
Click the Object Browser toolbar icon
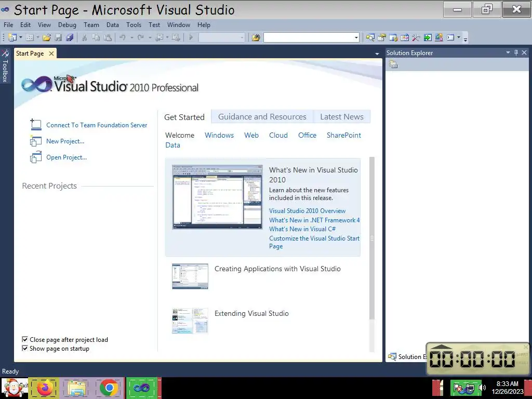click(405, 37)
